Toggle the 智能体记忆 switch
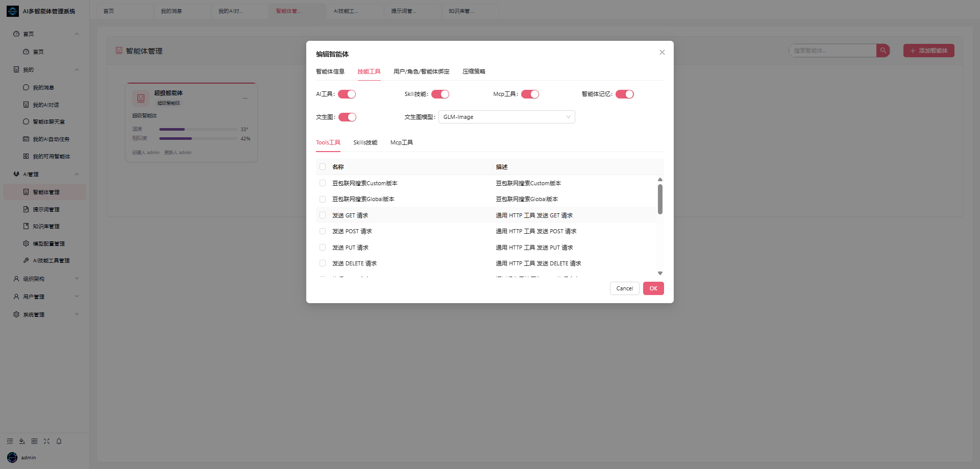The image size is (980, 469). (x=625, y=94)
